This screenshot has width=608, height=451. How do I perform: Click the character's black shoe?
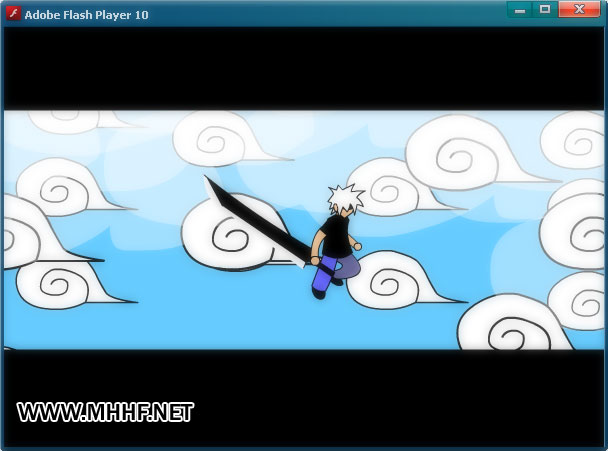pyautogui.click(x=319, y=293)
